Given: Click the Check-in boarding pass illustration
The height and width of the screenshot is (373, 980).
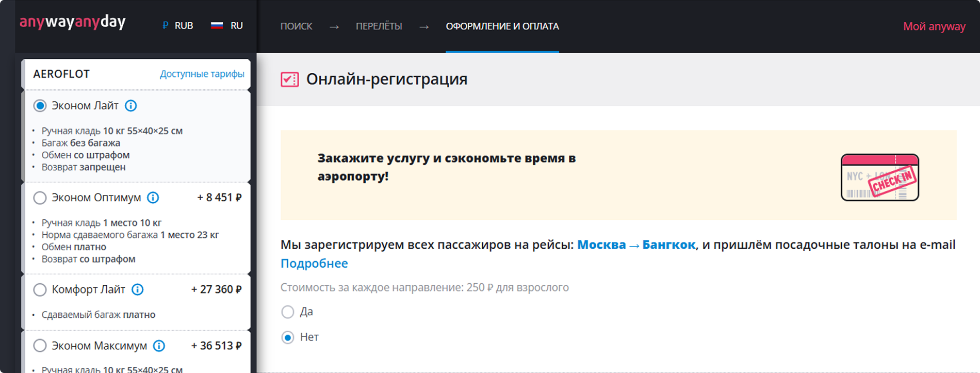Looking at the screenshot, I should pyautogui.click(x=879, y=177).
